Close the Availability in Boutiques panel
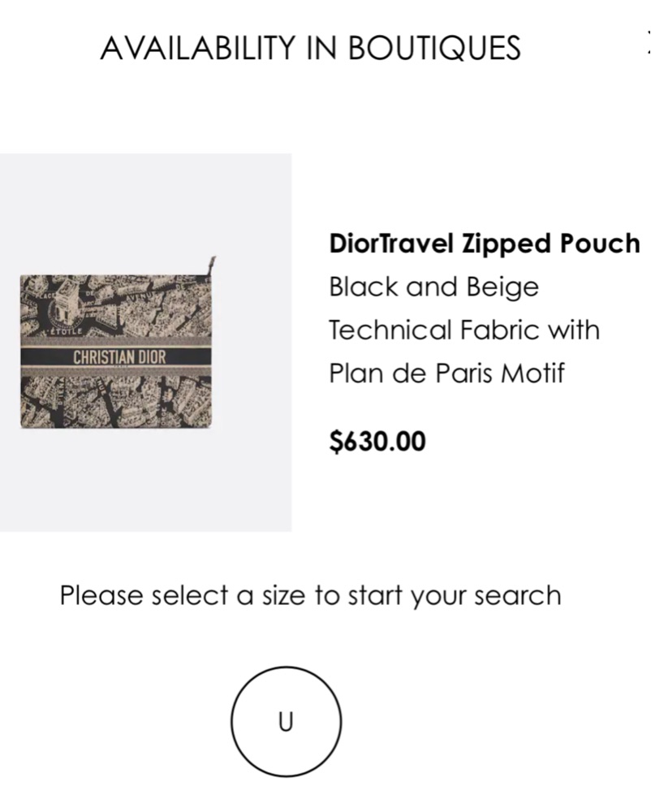The image size is (651, 812). click(647, 47)
